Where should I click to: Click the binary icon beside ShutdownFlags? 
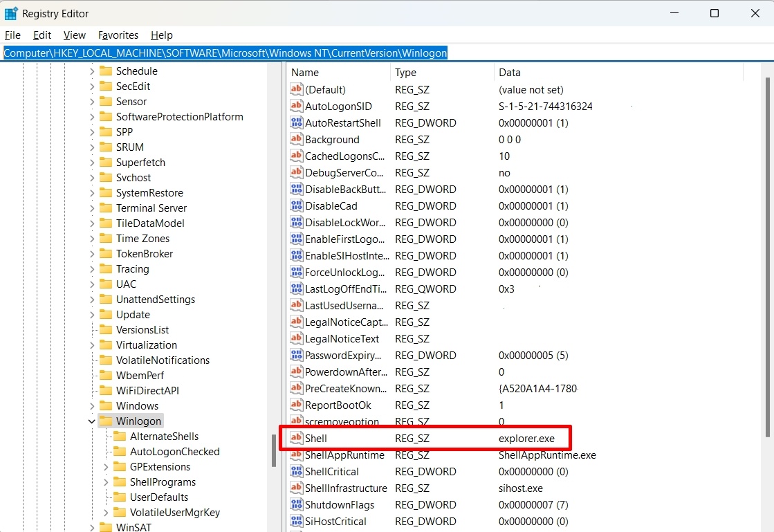[x=296, y=505]
